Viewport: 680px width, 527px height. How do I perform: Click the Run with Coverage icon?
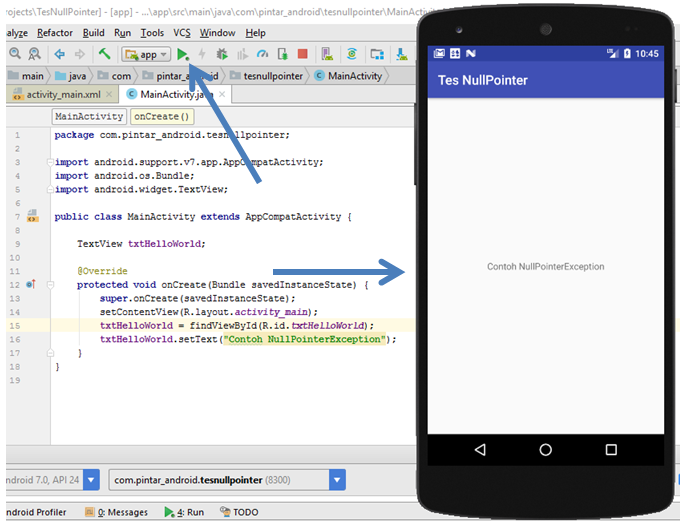[x=242, y=54]
